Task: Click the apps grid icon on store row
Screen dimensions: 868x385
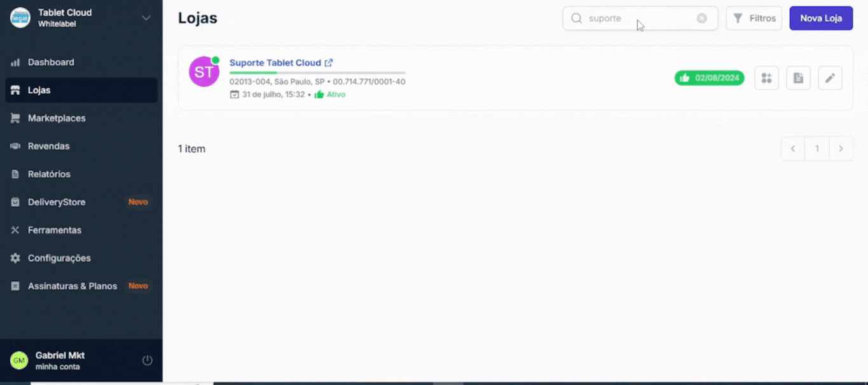Action: click(x=766, y=78)
